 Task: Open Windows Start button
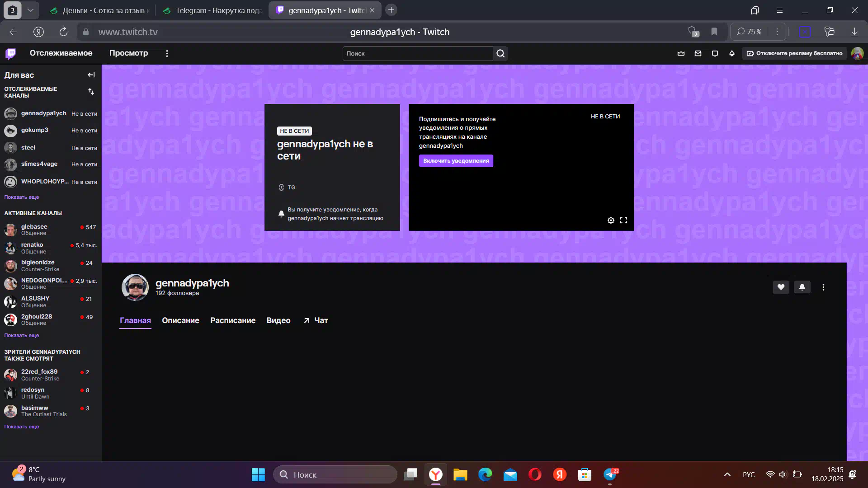(258, 474)
